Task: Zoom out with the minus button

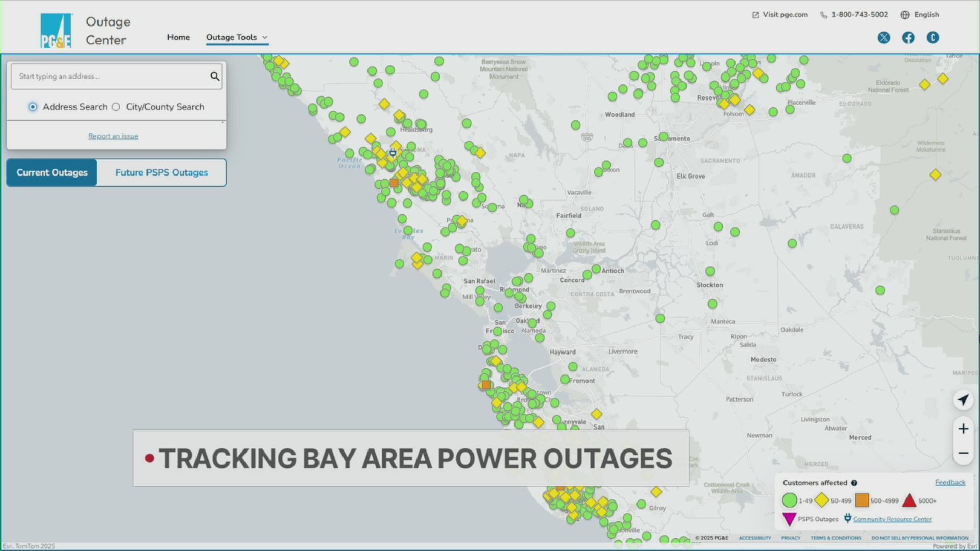Action: [963, 453]
